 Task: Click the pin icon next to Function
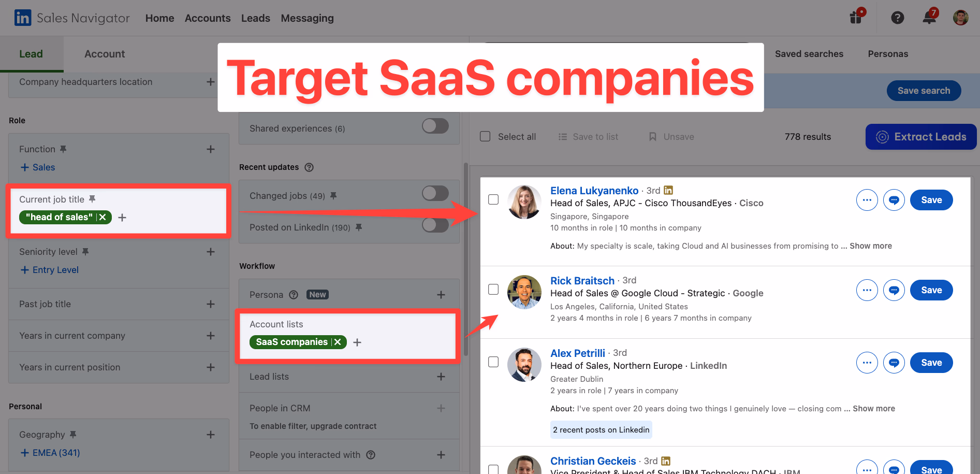[63, 149]
